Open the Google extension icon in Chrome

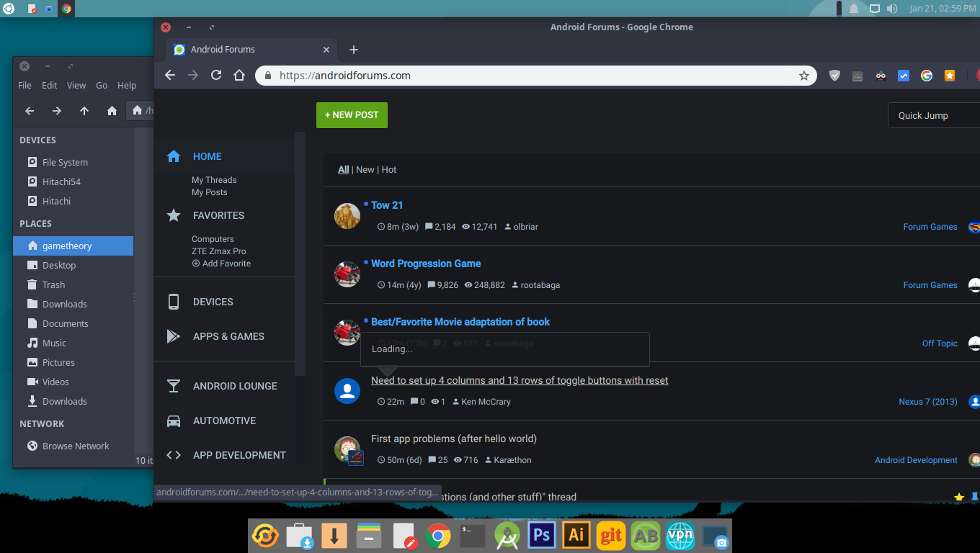927,76
